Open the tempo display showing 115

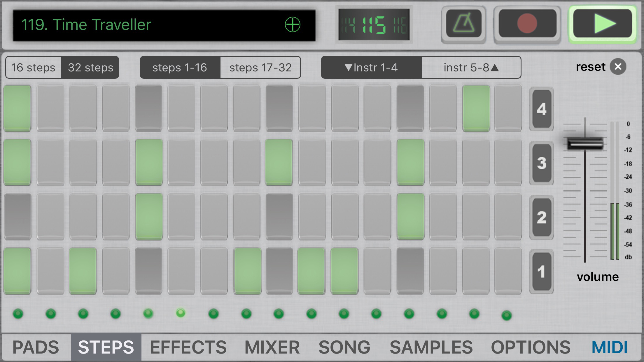[374, 24]
